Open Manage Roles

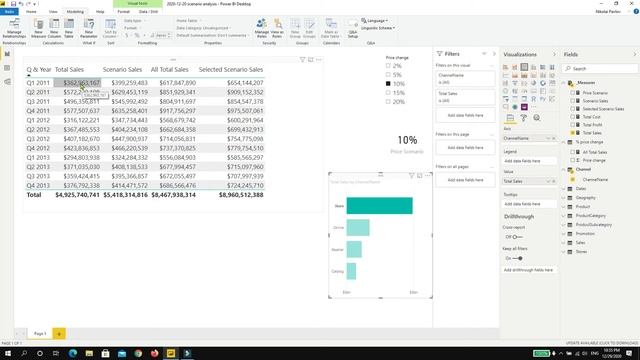(262, 28)
